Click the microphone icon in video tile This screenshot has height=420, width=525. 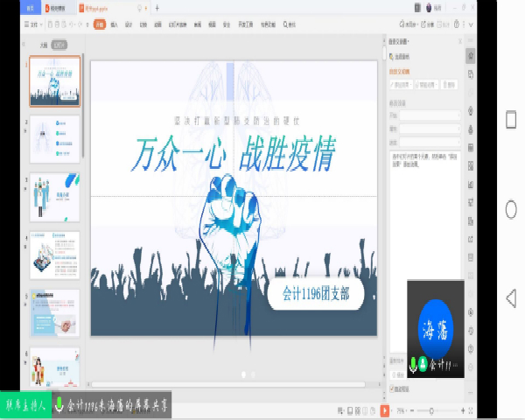[x=414, y=364]
